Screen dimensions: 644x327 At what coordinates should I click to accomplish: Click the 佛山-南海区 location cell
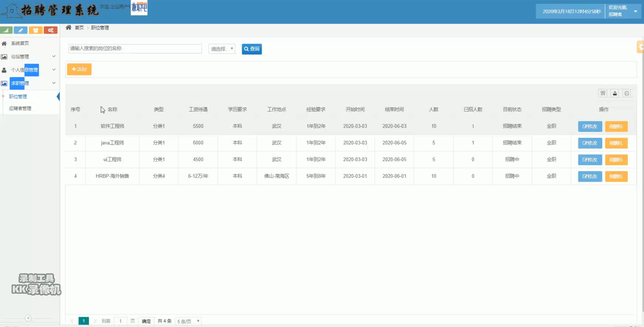click(x=276, y=176)
